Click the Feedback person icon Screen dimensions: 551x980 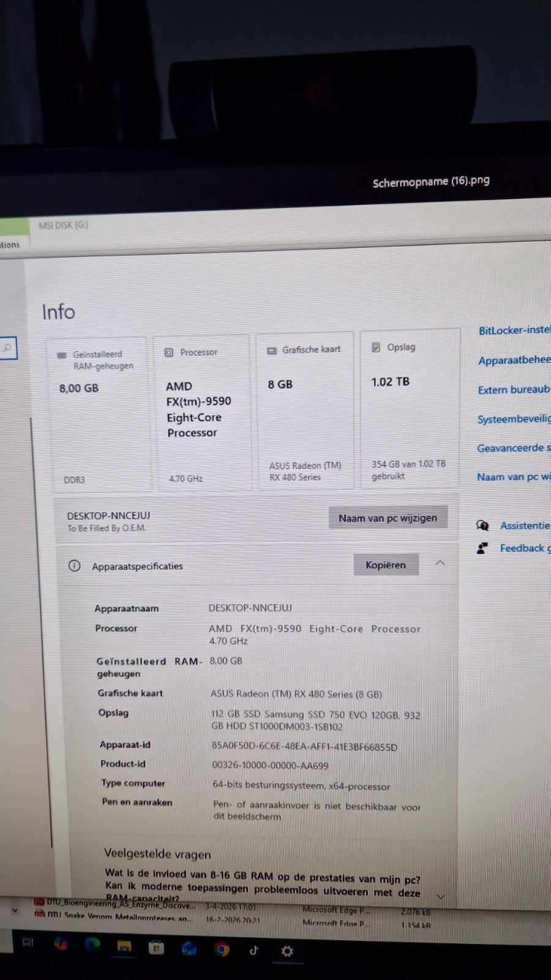(482, 548)
